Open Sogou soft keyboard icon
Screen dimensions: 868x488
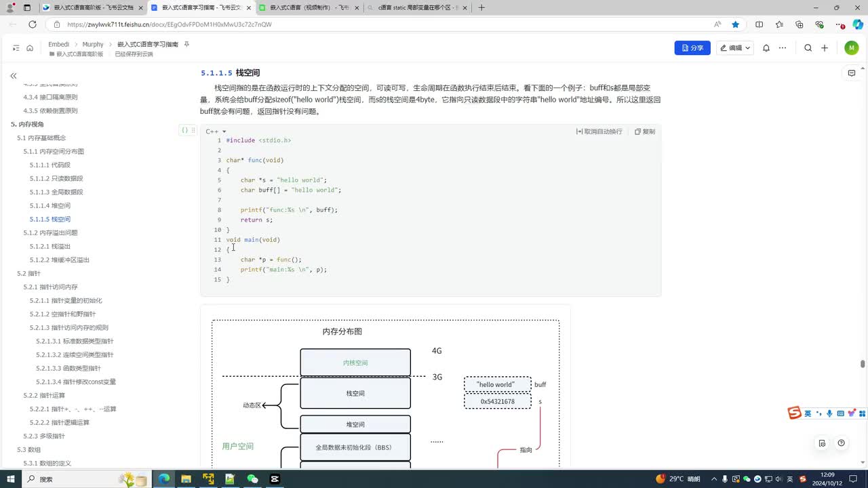pos(840,413)
